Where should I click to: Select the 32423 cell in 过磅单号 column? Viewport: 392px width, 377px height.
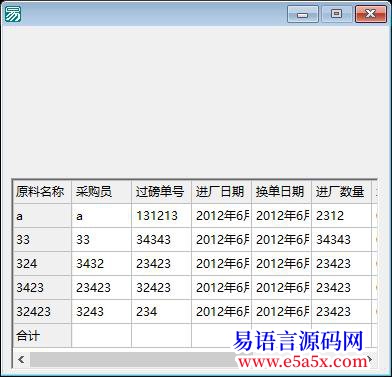click(161, 288)
